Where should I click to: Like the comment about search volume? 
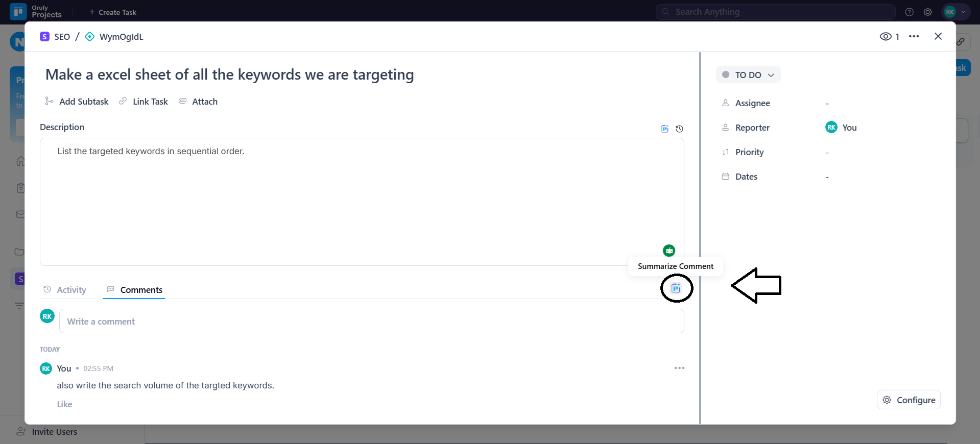pyautogui.click(x=64, y=404)
